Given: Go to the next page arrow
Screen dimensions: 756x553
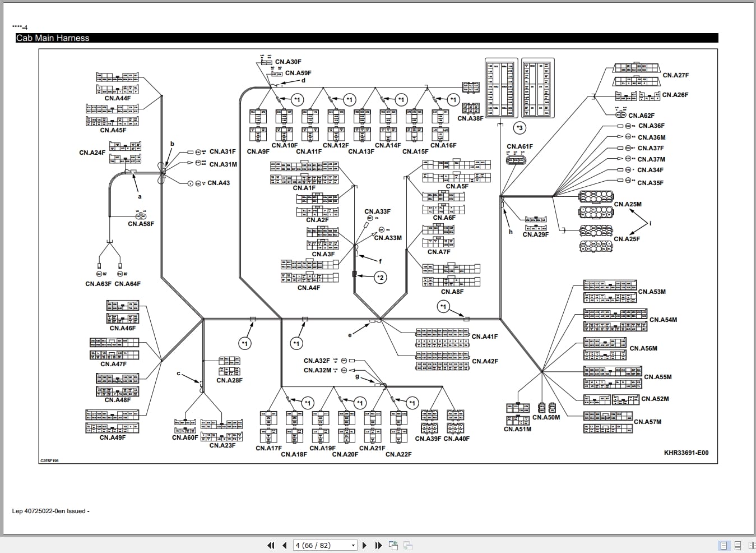Looking at the screenshot, I should tap(365, 545).
